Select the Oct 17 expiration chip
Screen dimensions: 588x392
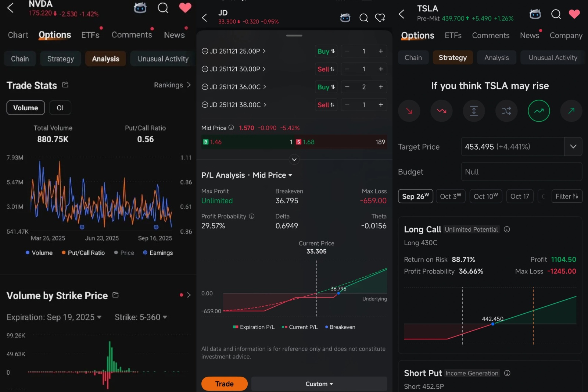519,196
